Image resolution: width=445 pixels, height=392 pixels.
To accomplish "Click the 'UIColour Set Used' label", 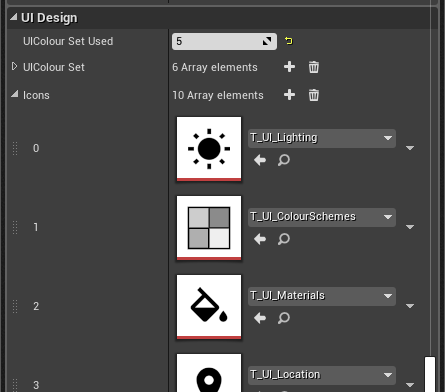I will coord(68,41).
